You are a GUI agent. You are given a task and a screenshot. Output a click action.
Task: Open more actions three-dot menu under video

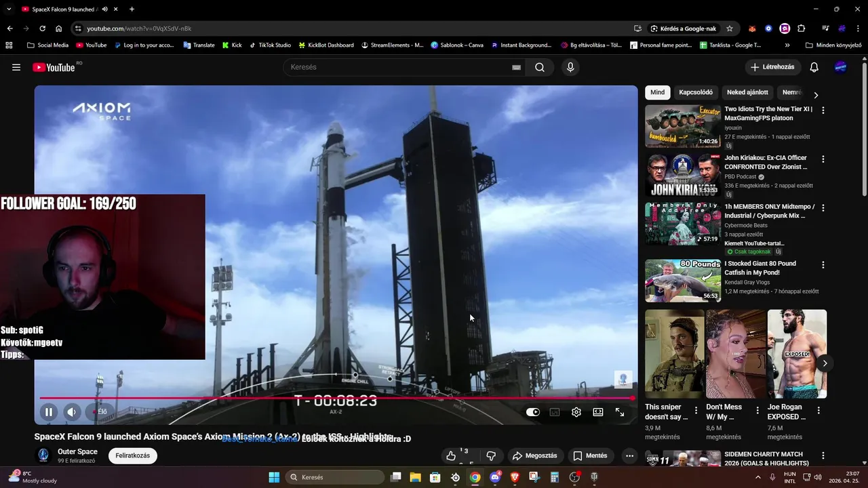(629, 455)
